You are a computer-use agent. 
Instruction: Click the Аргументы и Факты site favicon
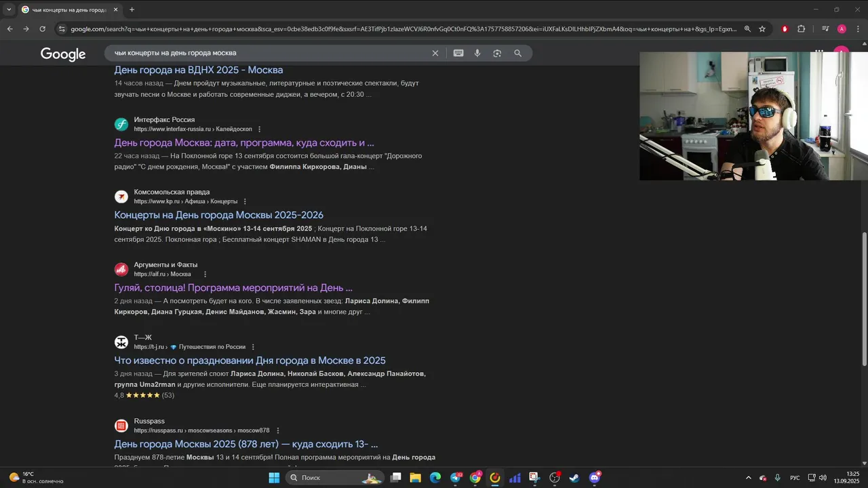[x=121, y=269]
